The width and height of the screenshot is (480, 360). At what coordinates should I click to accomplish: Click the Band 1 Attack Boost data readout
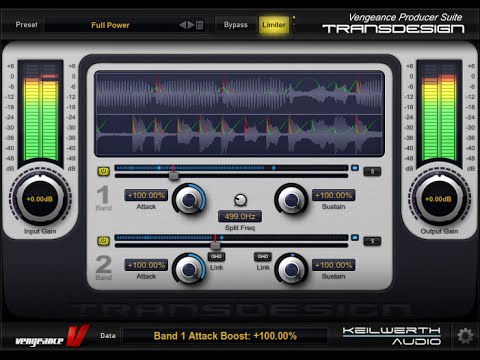tap(225, 336)
